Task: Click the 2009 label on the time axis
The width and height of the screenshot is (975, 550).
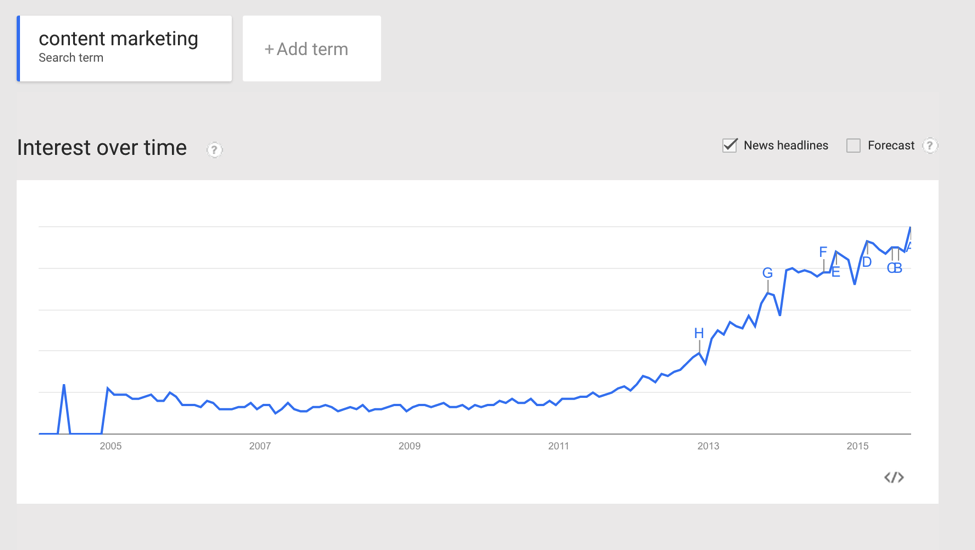Action: [x=409, y=446]
